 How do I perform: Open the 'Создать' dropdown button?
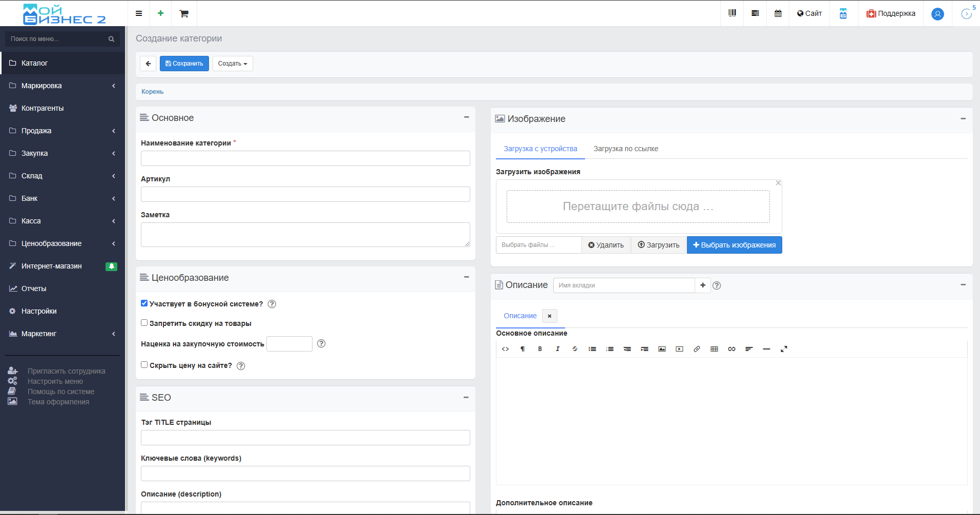point(233,64)
